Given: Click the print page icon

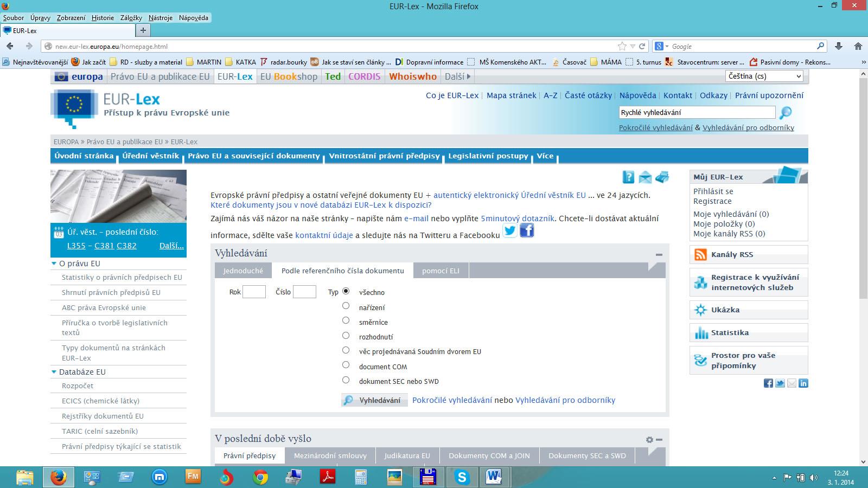Looking at the screenshot, I should point(662,177).
